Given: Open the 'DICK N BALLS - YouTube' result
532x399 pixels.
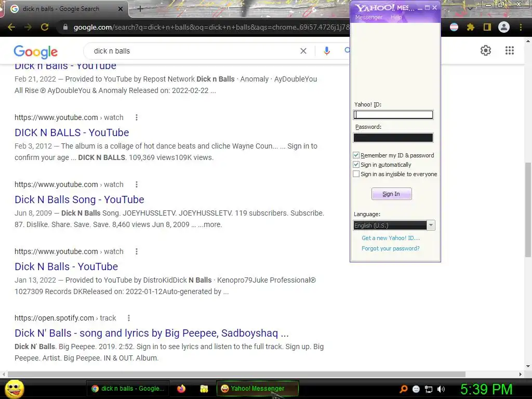Looking at the screenshot, I should [x=72, y=132].
